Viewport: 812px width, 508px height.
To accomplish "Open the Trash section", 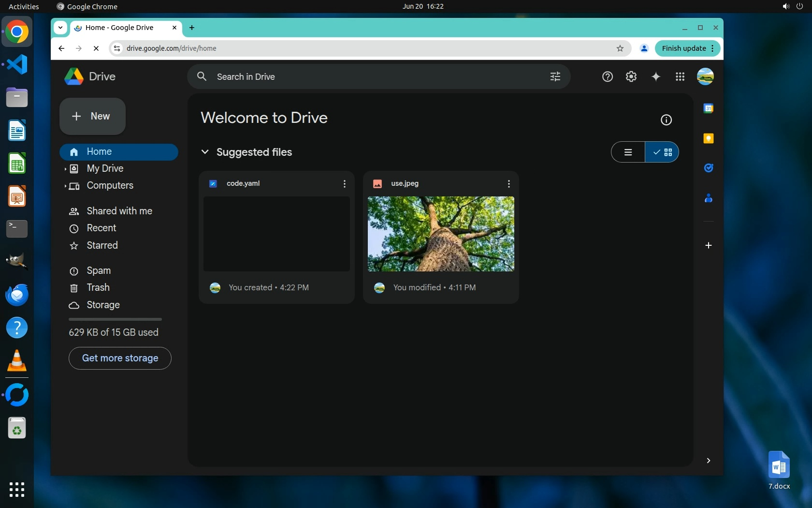I will (x=98, y=287).
